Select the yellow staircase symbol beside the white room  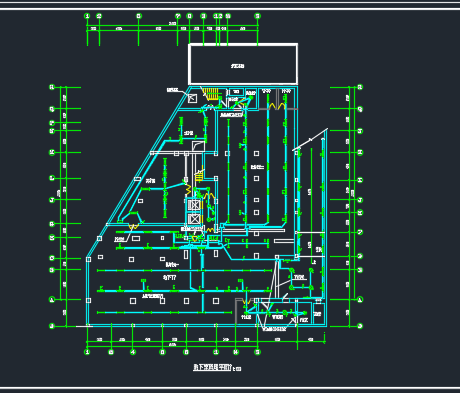[211, 94]
